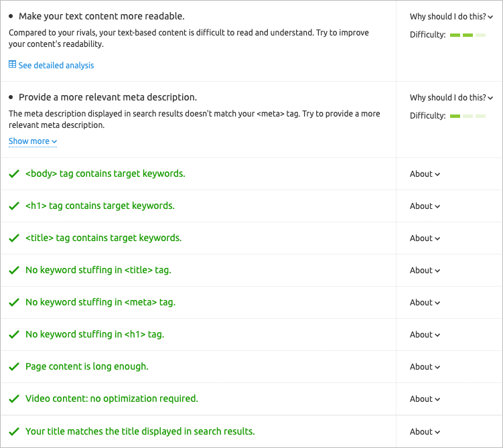Image resolution: width=503 pixels, height=448 pixels.
Task: Click checkmark beside body tag contains keywords
Action: point(14,174)
